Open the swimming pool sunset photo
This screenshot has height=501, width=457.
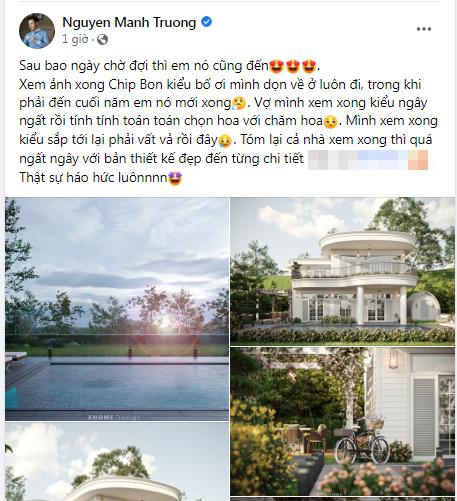point(117,309)
